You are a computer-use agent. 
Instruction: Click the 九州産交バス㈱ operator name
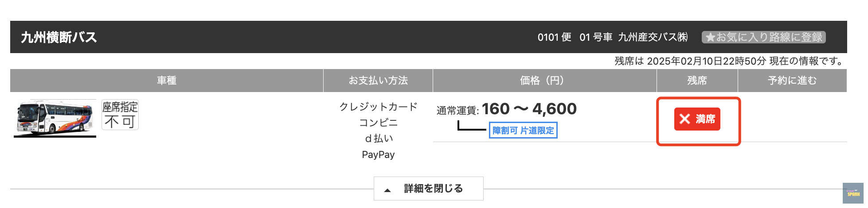click(x=653, y=37)
